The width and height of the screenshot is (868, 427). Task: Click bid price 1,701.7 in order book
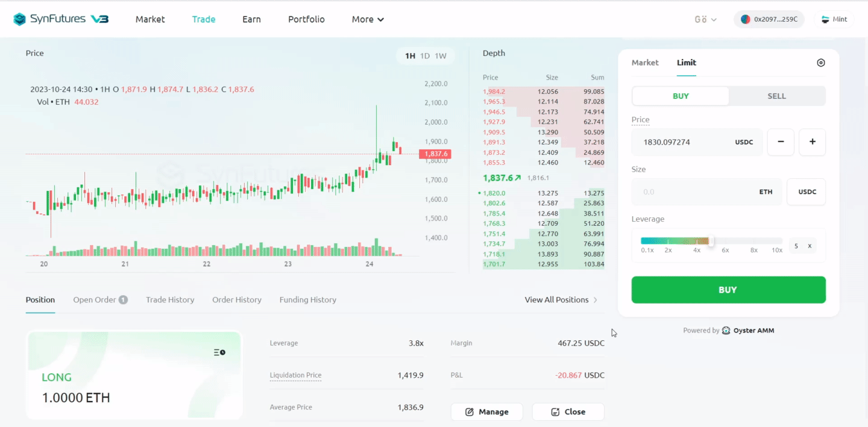tap(494, 264)
